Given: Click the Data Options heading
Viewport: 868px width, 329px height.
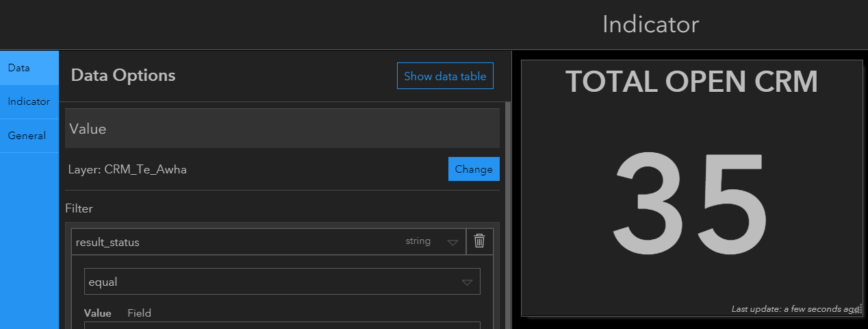Looking at the screenshot, I should [123, 75].
